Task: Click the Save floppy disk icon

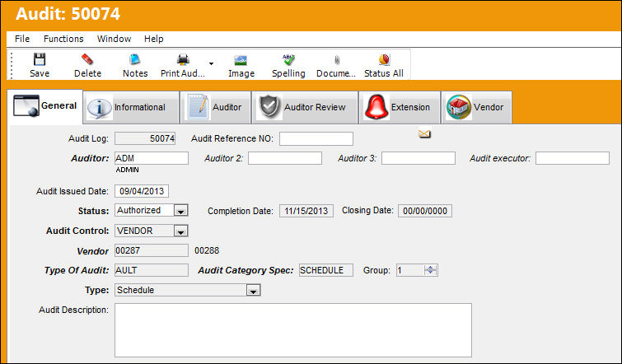Action: [x=40, y=59]
